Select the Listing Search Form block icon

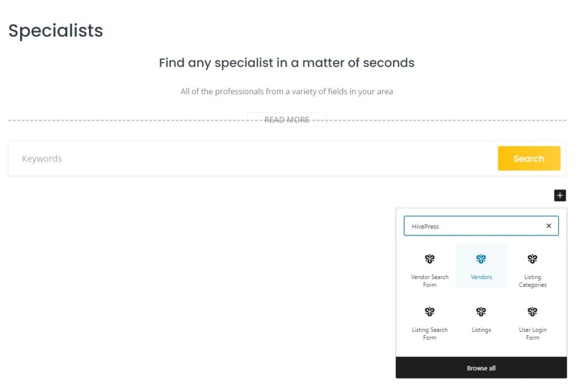click(430, 312)
